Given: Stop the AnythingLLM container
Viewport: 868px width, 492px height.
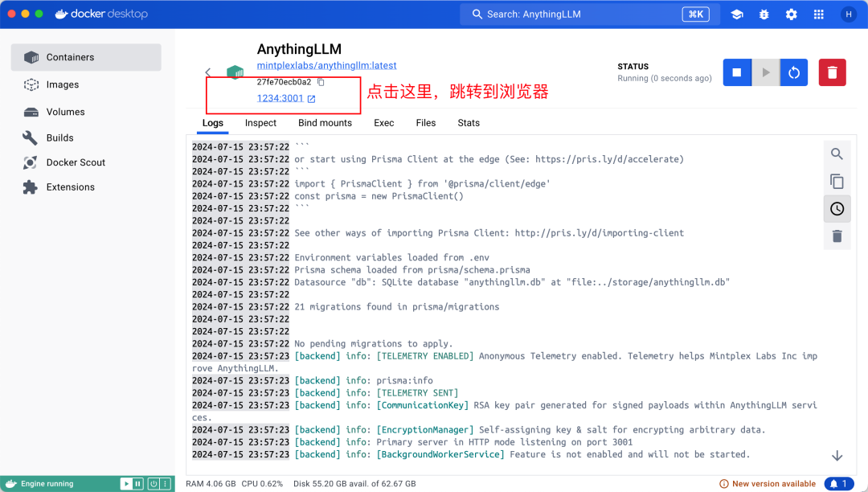Looking at the screenshot, I should coord(737,72).
